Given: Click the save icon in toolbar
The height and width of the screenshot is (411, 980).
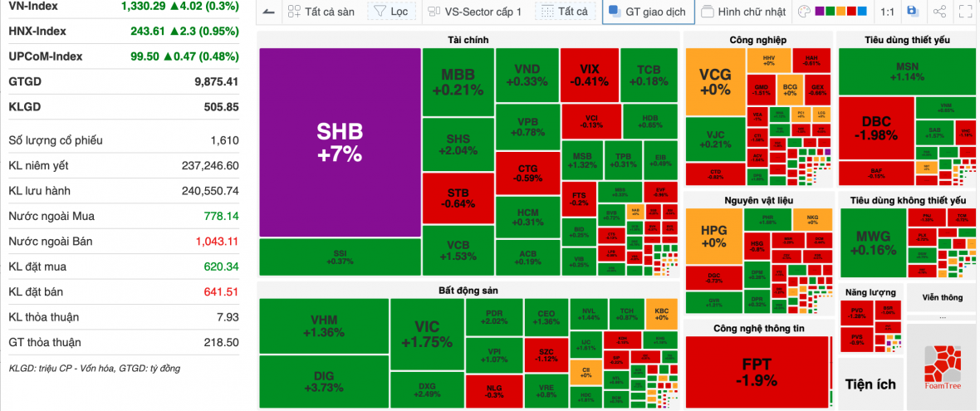Looking at the screenshot, I should tap(913, 12).
